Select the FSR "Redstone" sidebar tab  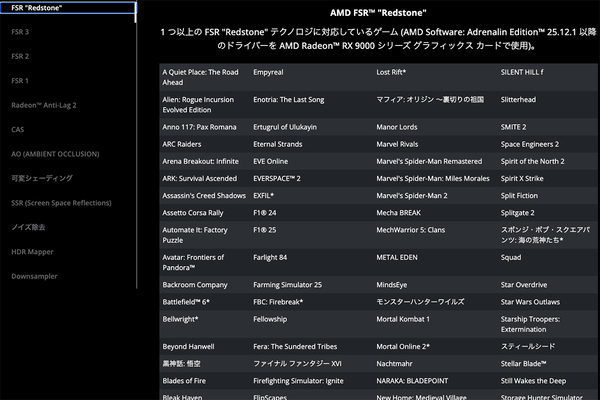[x=68, y=8]
